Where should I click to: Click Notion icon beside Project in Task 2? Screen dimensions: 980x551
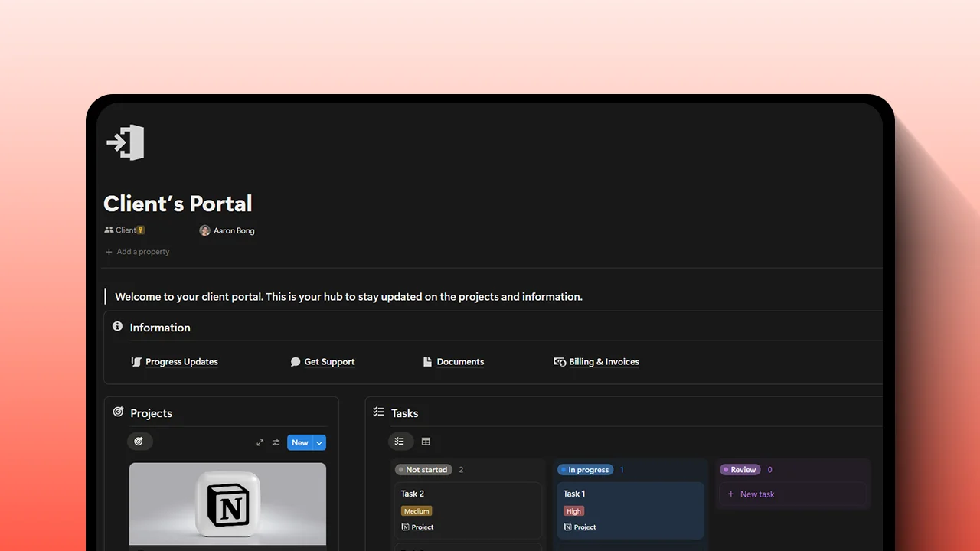pos(406,527)
